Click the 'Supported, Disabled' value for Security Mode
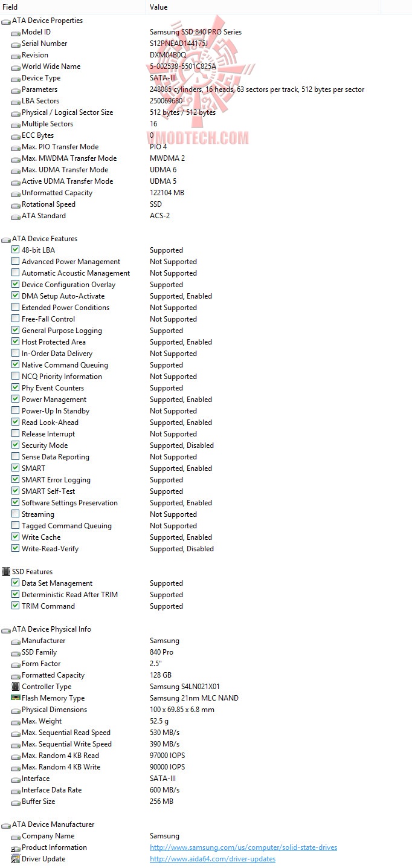Image resolution: width=412 pixels, height=868 pixels. click(182, 445)
